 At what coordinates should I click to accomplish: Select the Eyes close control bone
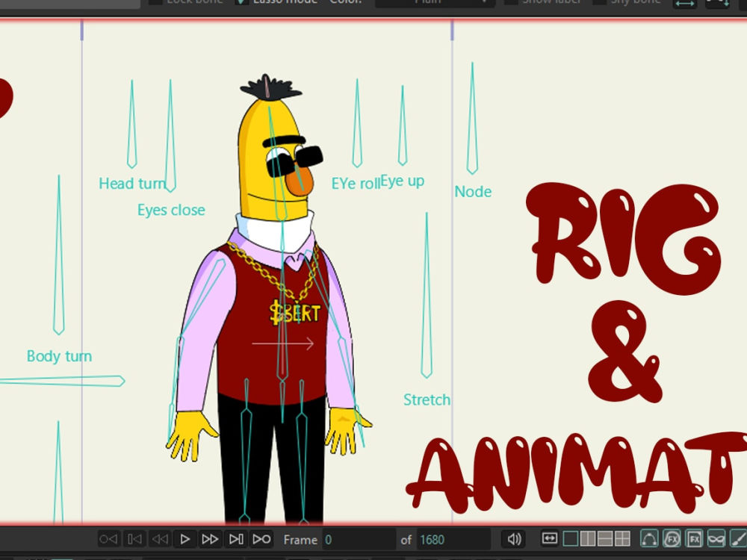coord(170,136)
